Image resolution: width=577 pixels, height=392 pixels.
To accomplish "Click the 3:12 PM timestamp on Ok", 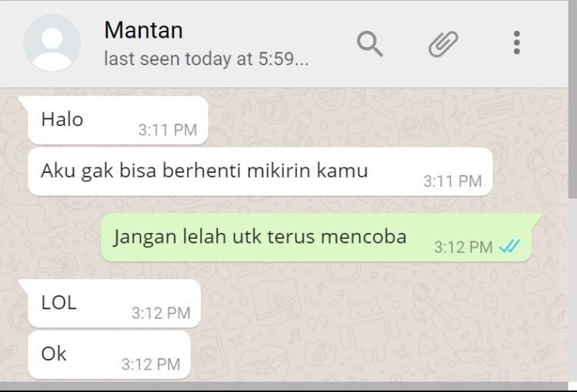I will click(x=151, y=364).
